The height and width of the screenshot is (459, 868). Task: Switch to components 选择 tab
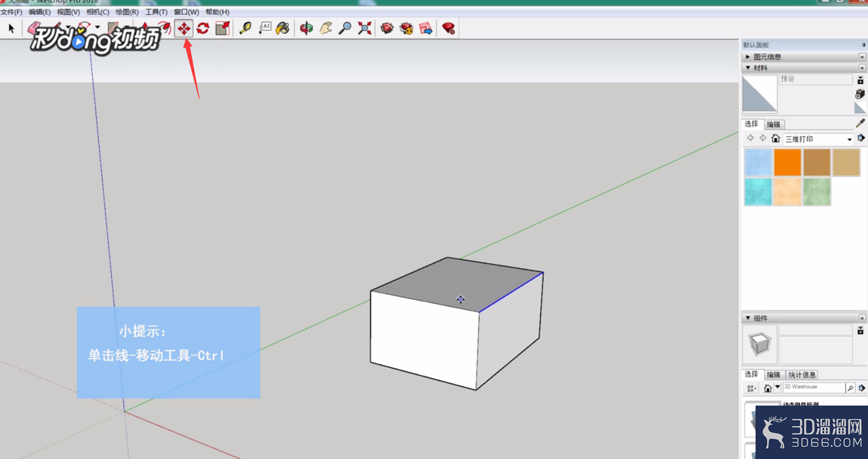coord(752,375)
